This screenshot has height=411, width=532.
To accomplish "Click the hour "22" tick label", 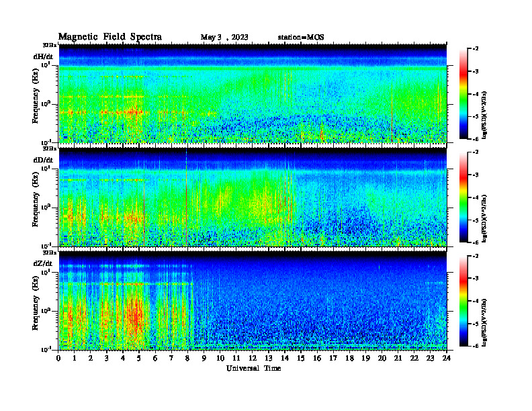I will [x=414, y=358].
